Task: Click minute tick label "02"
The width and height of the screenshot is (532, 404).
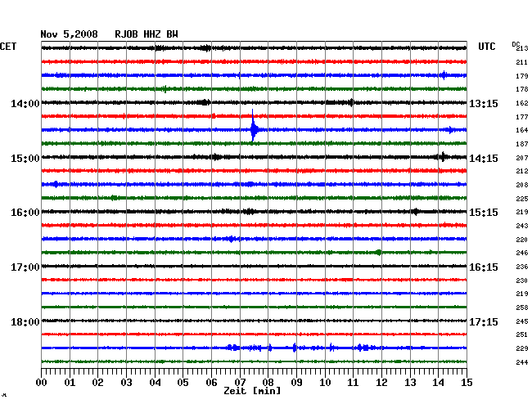Action: pyautogui.click(x=97, y=383)
